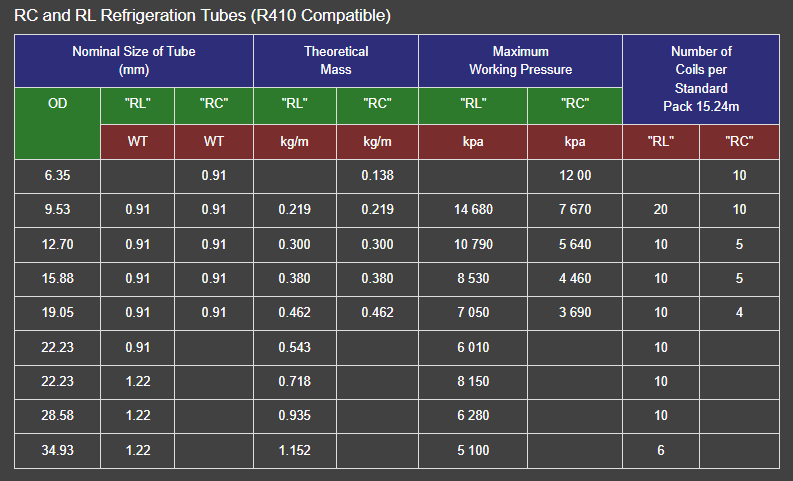Click the 12 00 kpa pressure cell
The height and width of the screenshot is (481, 793).
574,175
